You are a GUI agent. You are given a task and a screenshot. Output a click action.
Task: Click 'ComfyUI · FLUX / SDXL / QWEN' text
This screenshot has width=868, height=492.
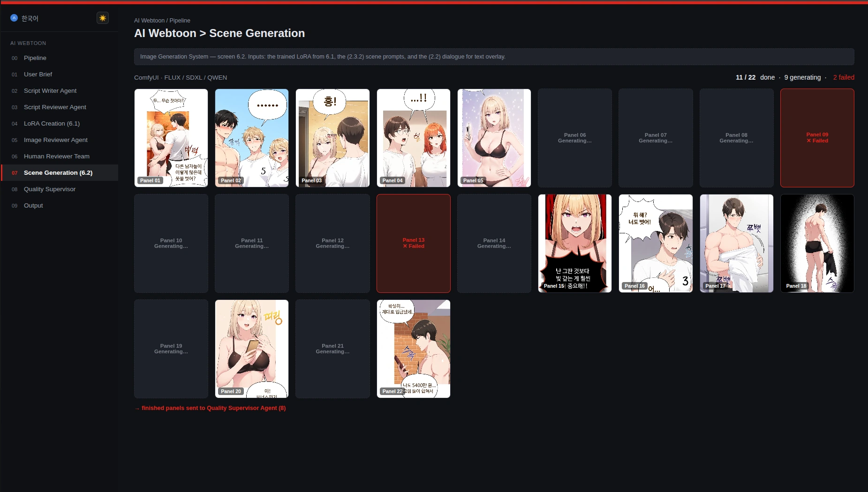(x=181, y=78)
